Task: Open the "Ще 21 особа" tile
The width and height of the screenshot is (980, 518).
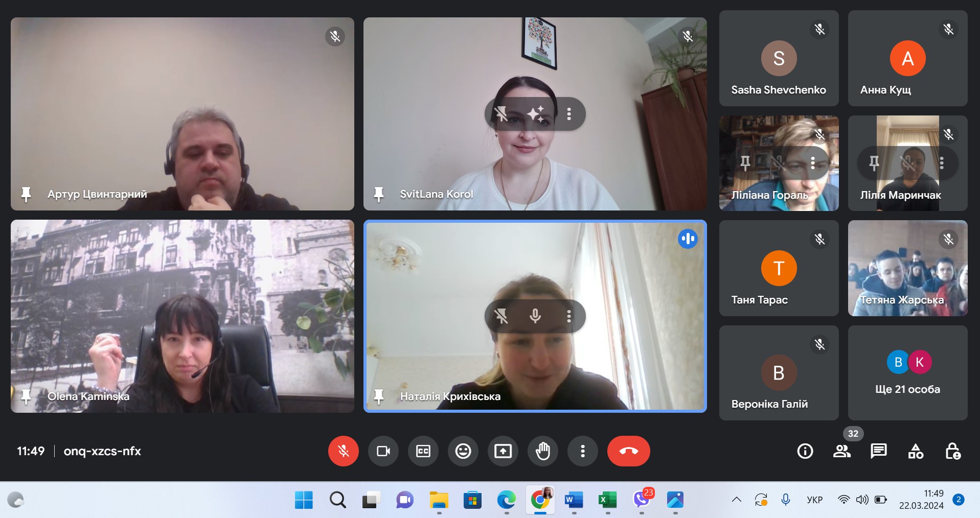Action: click(907, 373)
